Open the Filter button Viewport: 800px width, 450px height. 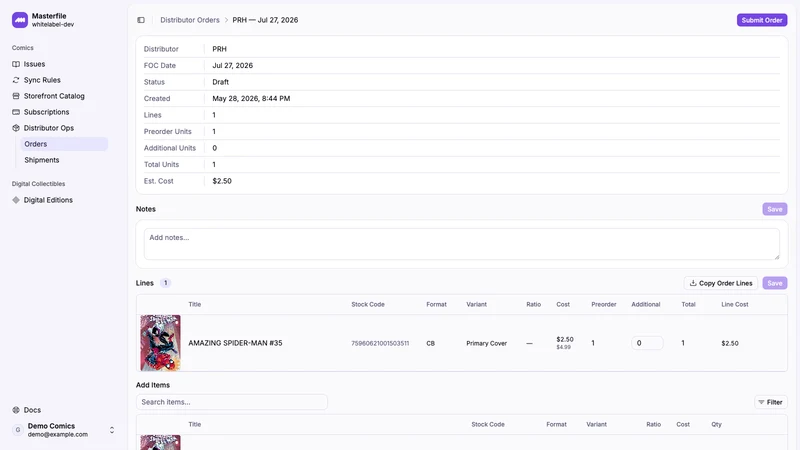770,402
